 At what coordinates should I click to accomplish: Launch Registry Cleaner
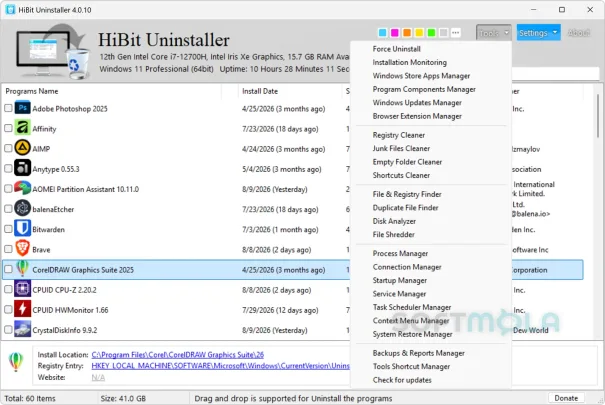pyautogui.click(x=399, y=135)
